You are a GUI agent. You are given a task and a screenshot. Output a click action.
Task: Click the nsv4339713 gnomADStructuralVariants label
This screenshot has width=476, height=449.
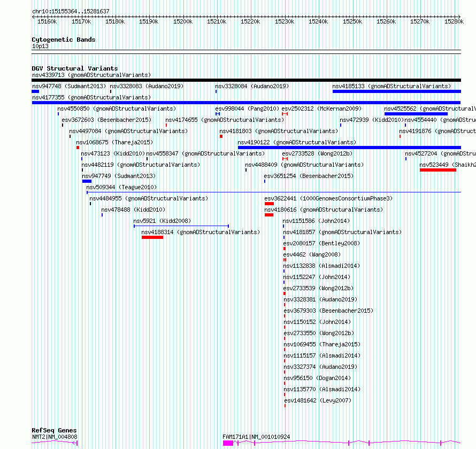pyautogui.click(x=91, y=75)
